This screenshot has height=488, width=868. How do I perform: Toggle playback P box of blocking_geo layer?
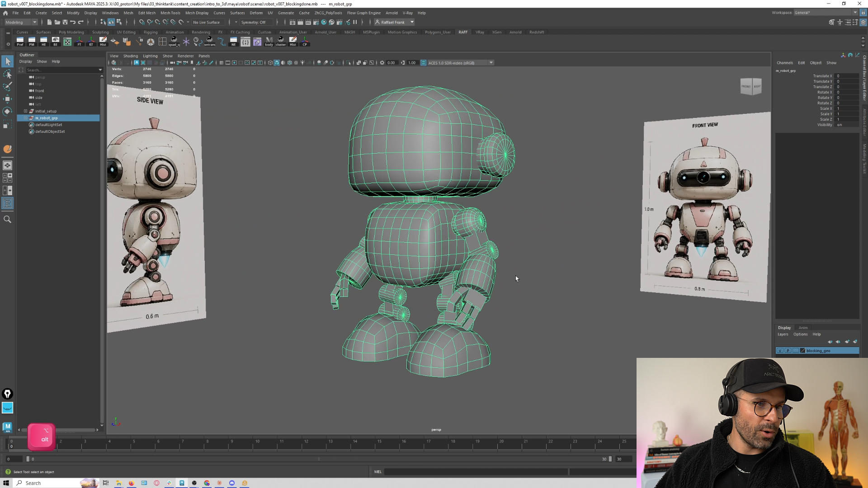click(x=788, y=351)
